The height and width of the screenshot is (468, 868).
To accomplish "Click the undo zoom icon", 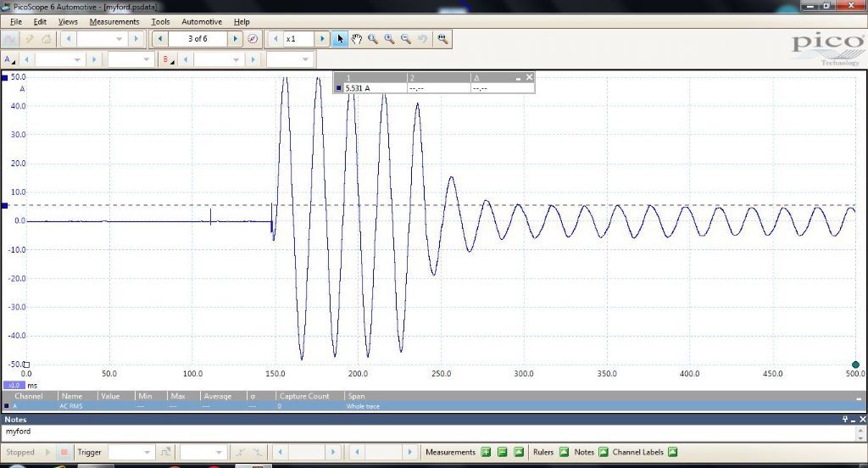I will click(x=422, y=39).
